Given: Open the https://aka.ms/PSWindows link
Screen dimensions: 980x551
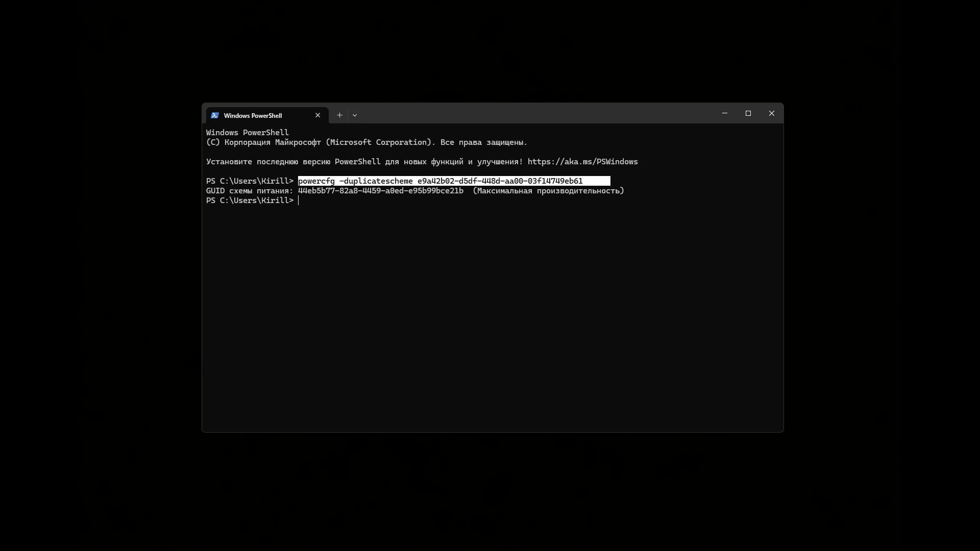Looking at the screenshot, I should click(x=583, y=162).
